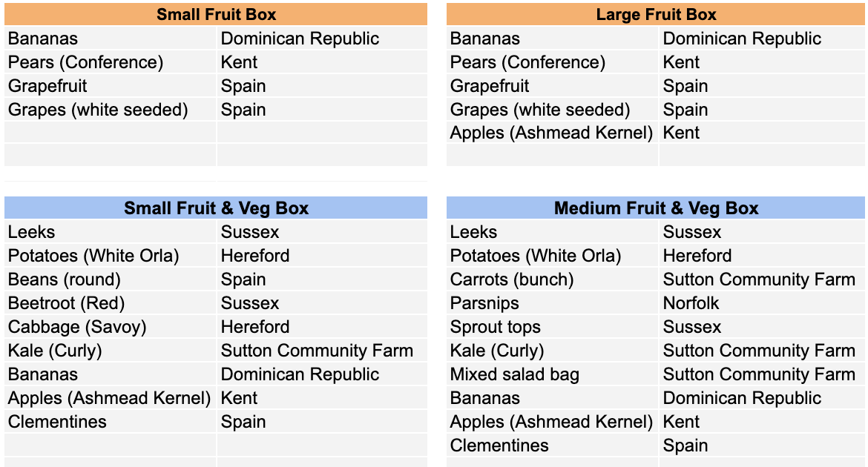Click the Mixed salad bag cell
Image resolution: width=868 pixels, height=467 pixels.
[x=553, y=374]
